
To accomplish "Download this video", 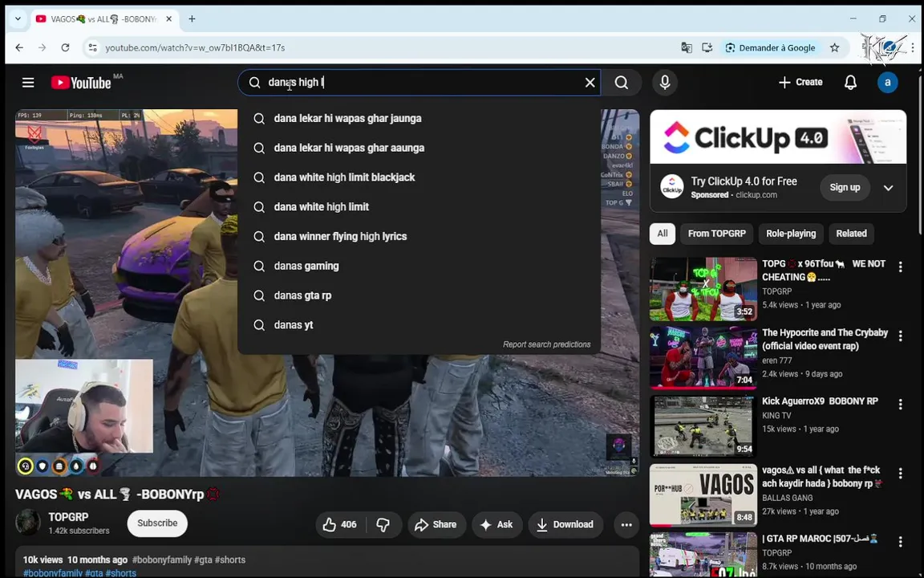I will [x=565, y=524].
